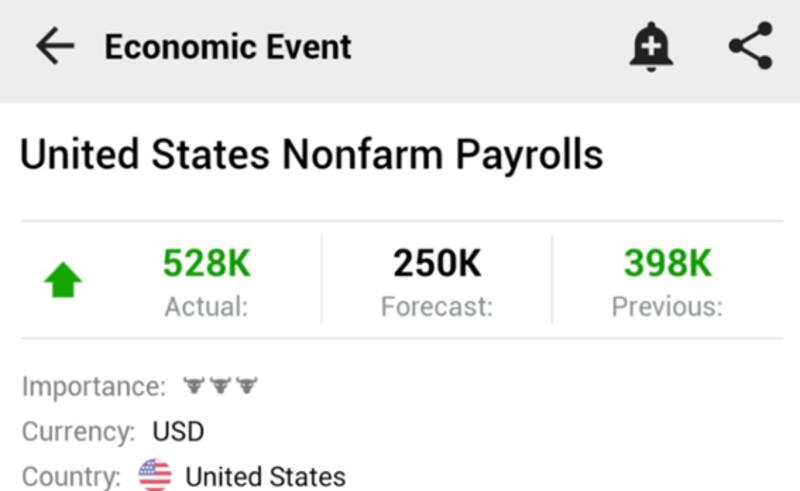800x491 pixels.
Task: Tap the 250K forecast value
Action: (x=437, y=264)
